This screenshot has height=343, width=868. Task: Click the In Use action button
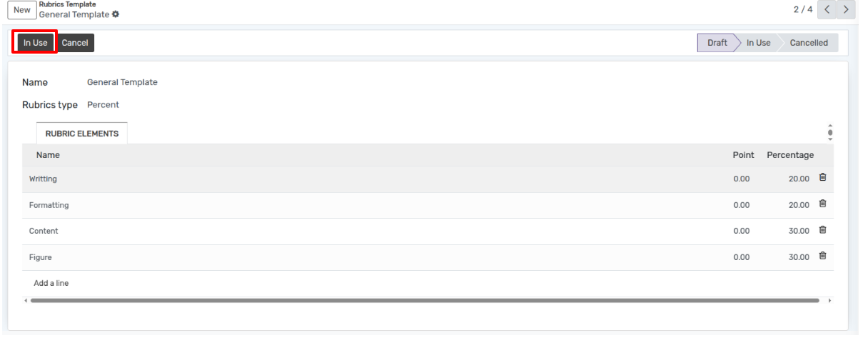(35, 43)
